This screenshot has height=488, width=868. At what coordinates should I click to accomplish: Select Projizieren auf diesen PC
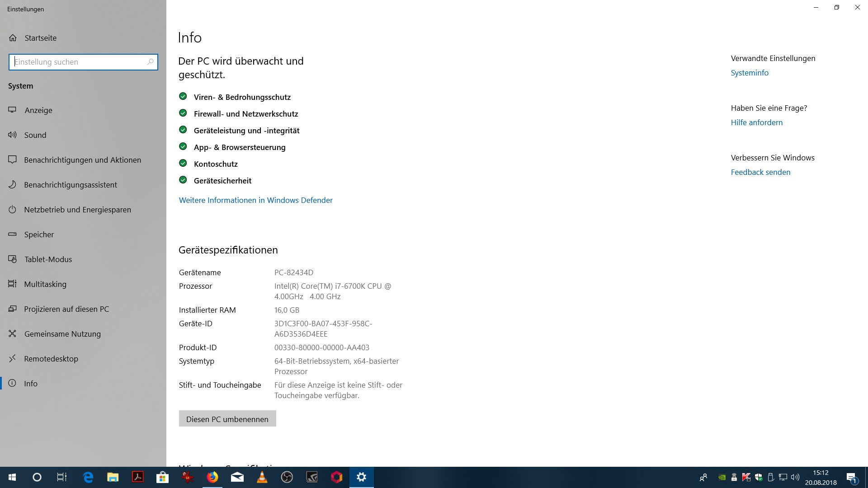[66, 309]
